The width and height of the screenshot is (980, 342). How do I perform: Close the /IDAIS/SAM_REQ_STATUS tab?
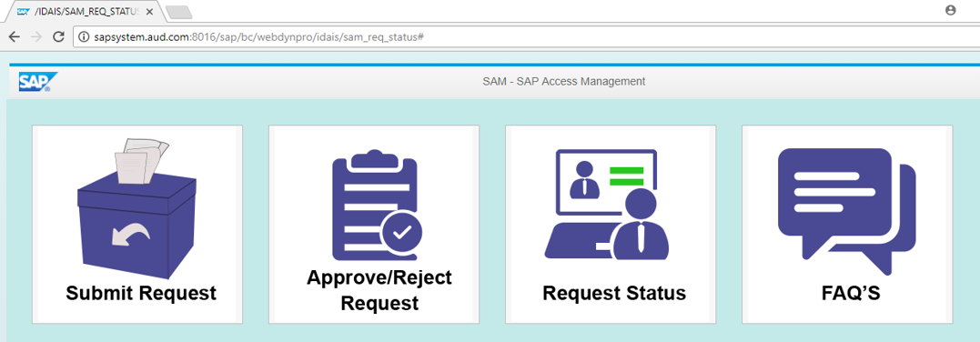148,12
